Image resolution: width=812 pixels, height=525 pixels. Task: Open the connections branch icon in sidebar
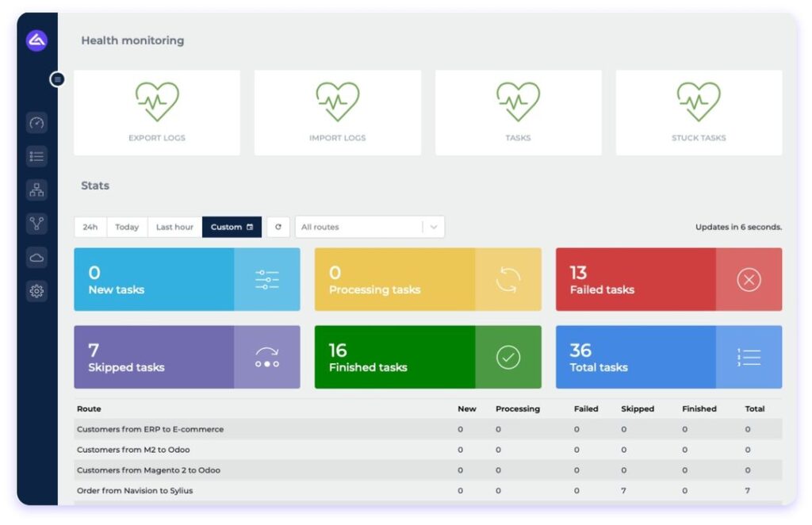pos(36,224)
